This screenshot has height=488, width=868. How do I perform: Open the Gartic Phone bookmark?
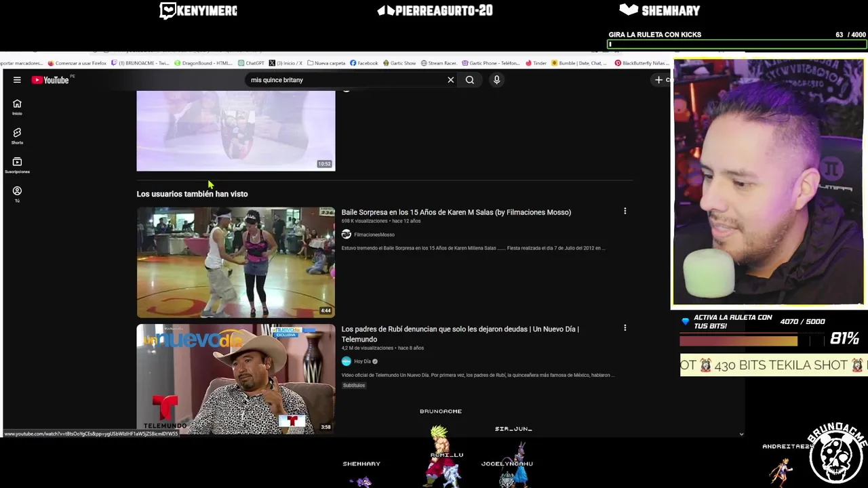[x=491, y=63]
